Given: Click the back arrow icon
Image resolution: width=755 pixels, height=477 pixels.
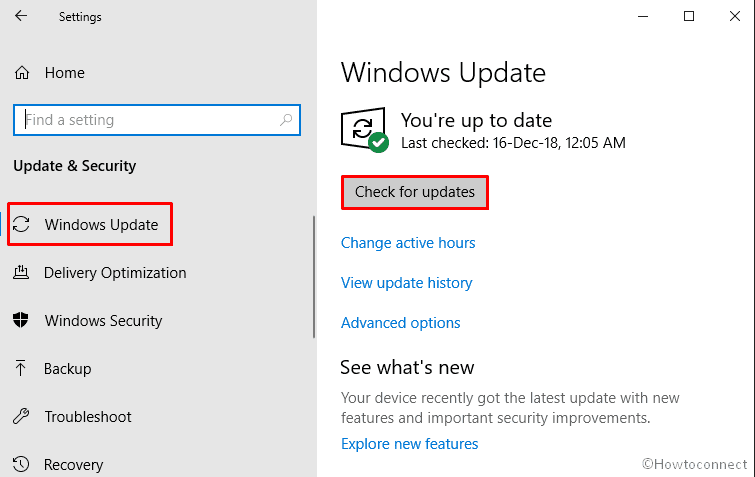Looking at the screenshot, I should tap(21, 16).
